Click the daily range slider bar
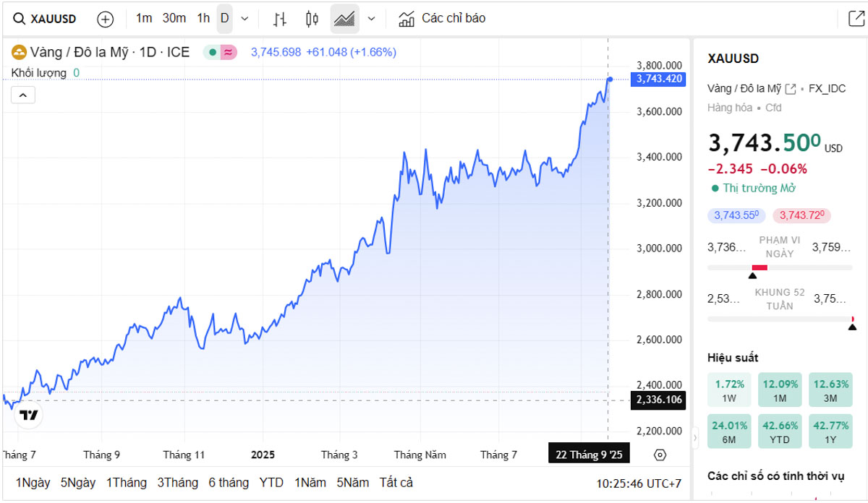 tap(779, 267)
